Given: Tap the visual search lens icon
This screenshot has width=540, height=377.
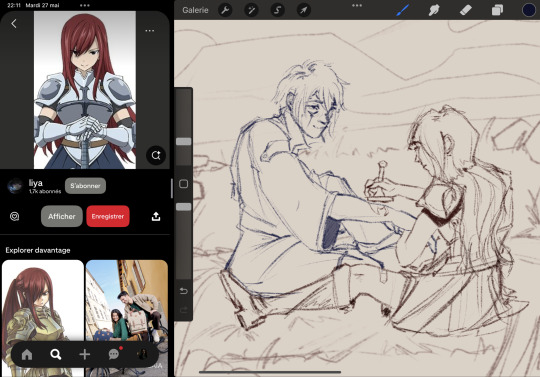Looking at the screenshot, I should pos(156,155).
